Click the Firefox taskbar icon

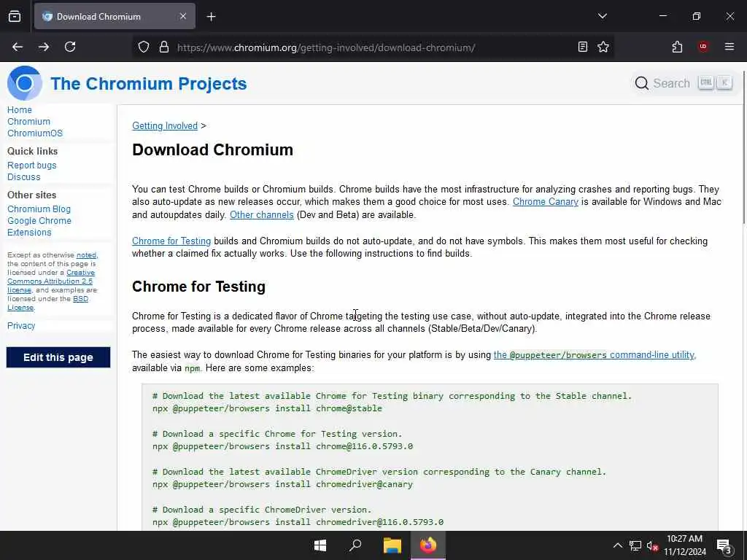point(427,545)
